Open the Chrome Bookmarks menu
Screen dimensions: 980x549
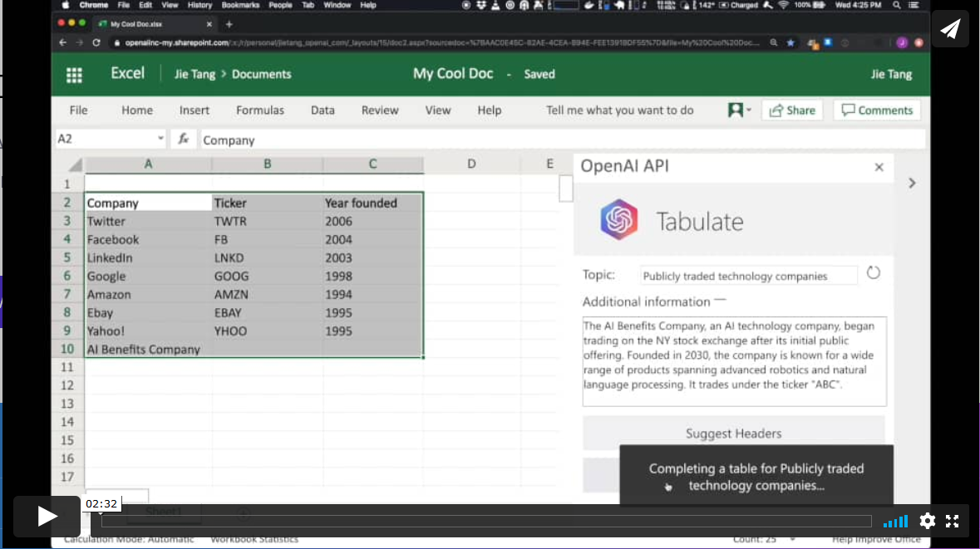point(240,5)
